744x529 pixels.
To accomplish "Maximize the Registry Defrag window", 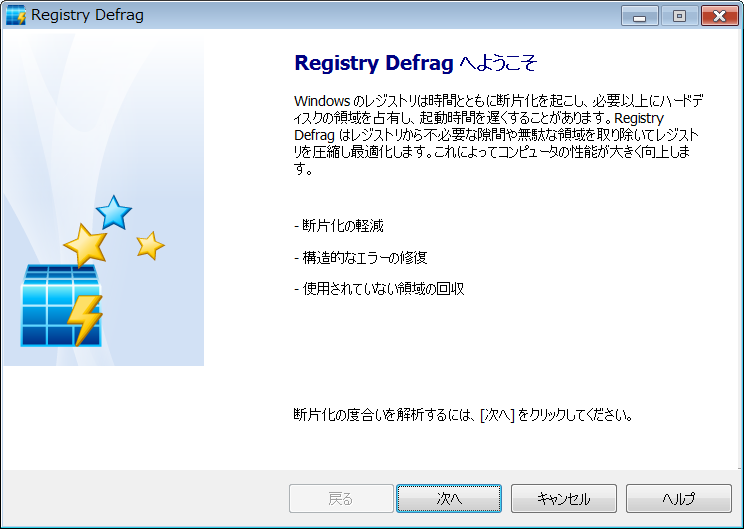I will [679, 16].
